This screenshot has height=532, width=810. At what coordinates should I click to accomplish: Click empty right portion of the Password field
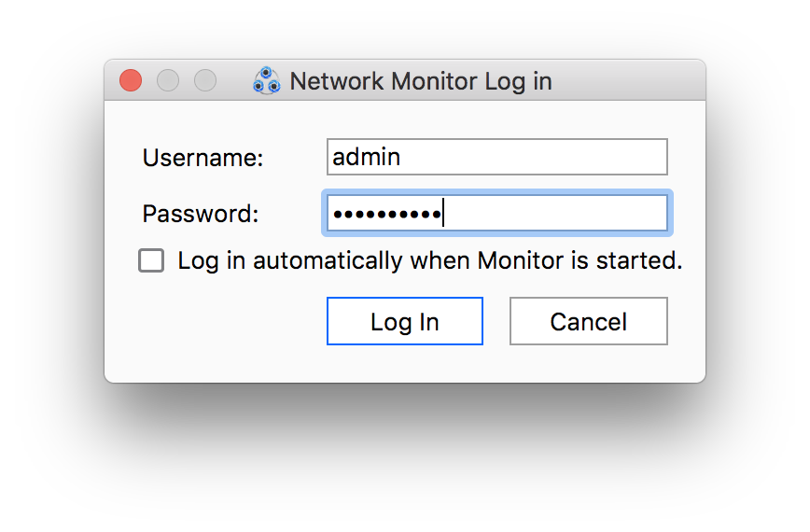coord(579,214)
